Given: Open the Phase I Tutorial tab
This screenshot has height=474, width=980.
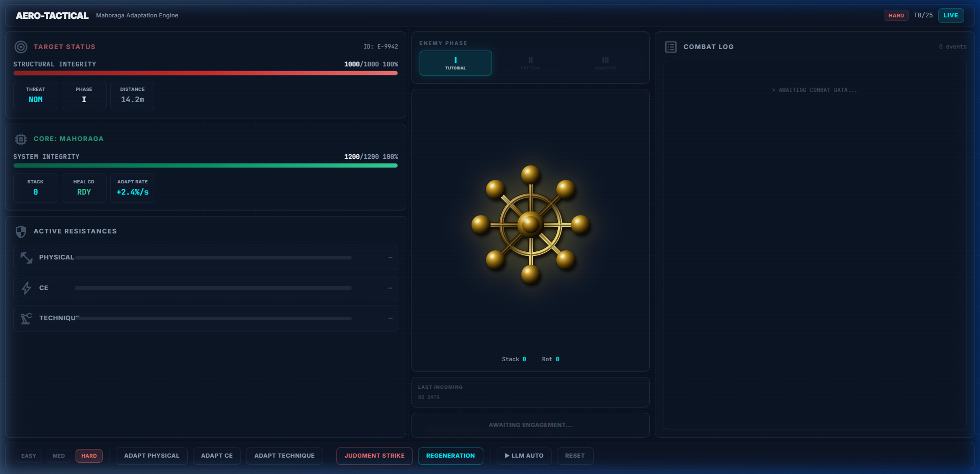Looking at the screenshot, I should [x=455, y=63].
